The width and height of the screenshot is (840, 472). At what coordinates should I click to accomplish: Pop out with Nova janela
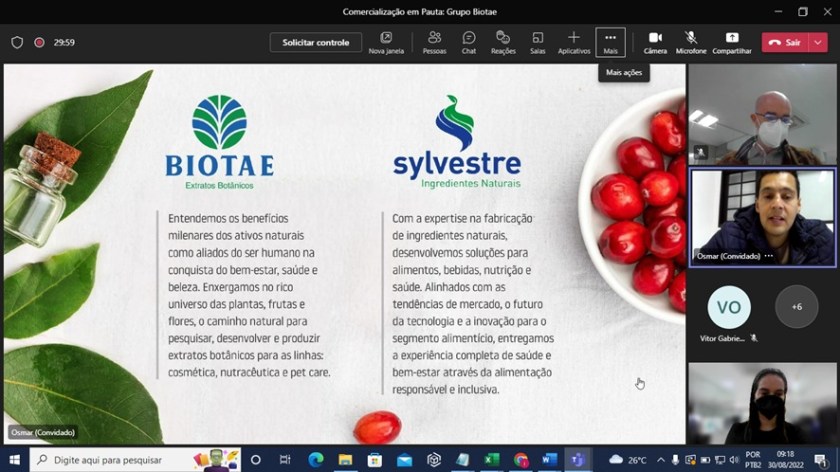(386, 42)
